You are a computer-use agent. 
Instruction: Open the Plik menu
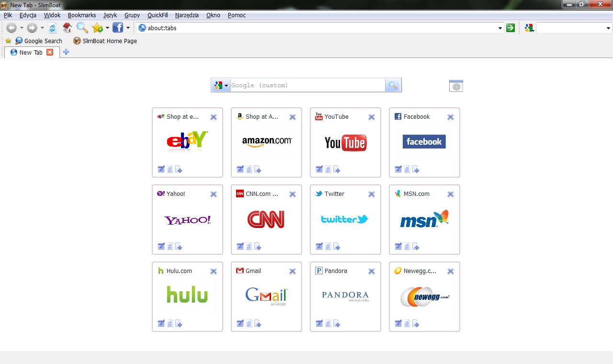coord(8,15)
